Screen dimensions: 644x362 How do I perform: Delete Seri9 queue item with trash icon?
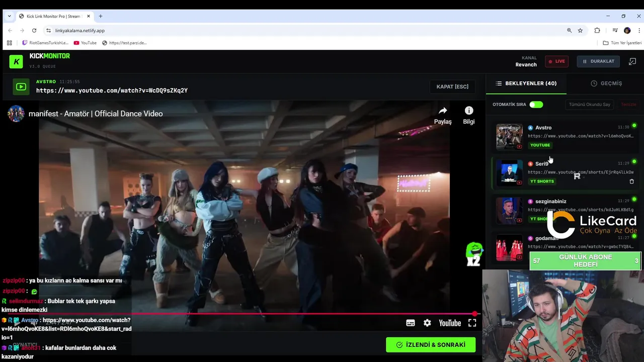click(x=632, y=182)
